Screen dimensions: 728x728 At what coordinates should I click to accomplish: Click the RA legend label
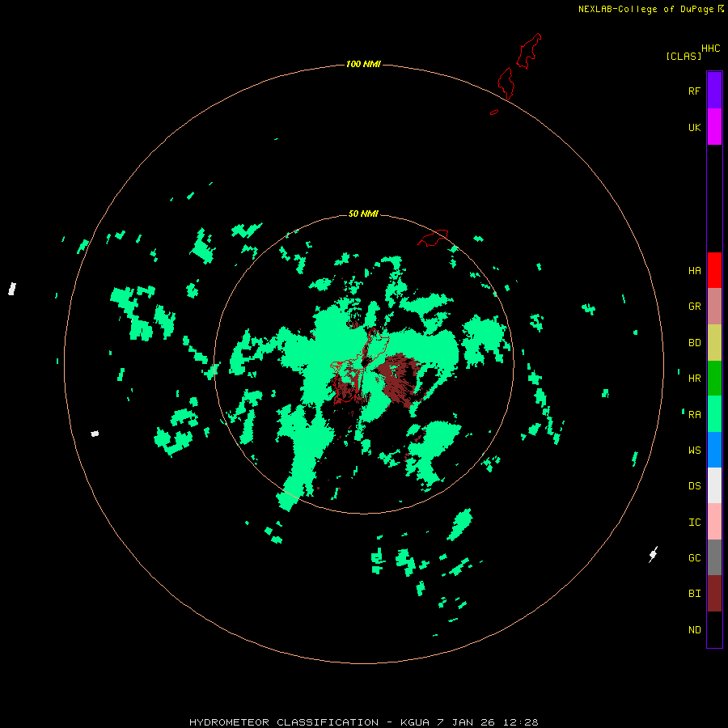(694, 415)
